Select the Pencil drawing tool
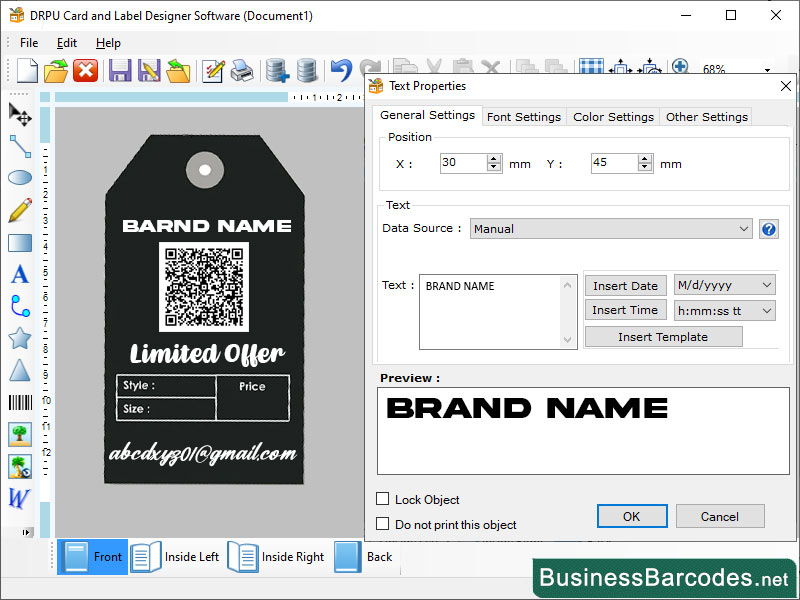Viewport: 800px width, 600px height. (x=18, y=210)
